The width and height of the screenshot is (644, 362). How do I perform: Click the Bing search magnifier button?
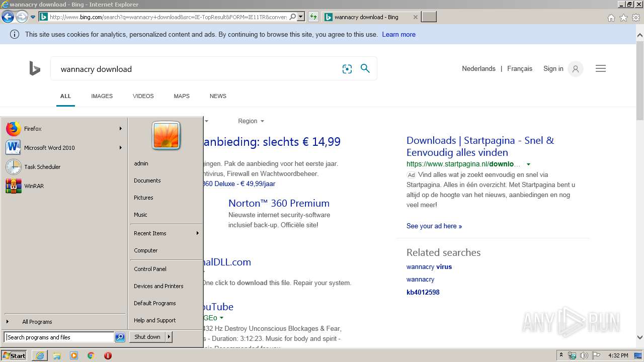click(365, 68)
